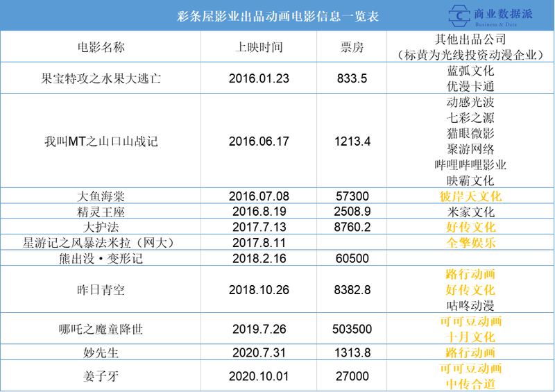The image size is (555, 392).
Task: Click the movie name 昨日青空
Action: 101,290
